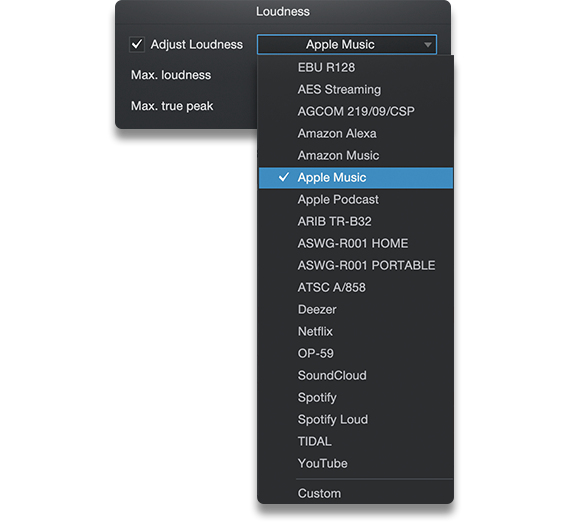Select ASWG-R001 HOME preset
The width and height of the screenshot is (570, 522).
point(356,244)
